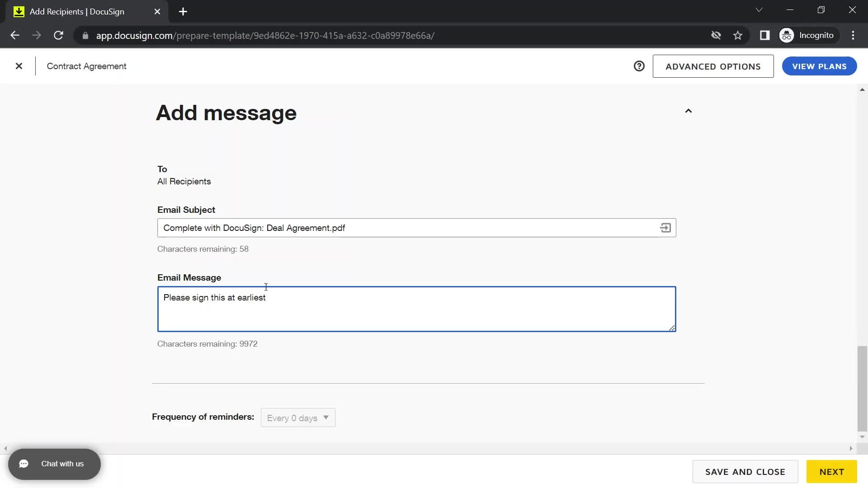
Task: Click the bookmark/star icon in address bar
Action: pos(739,35)
